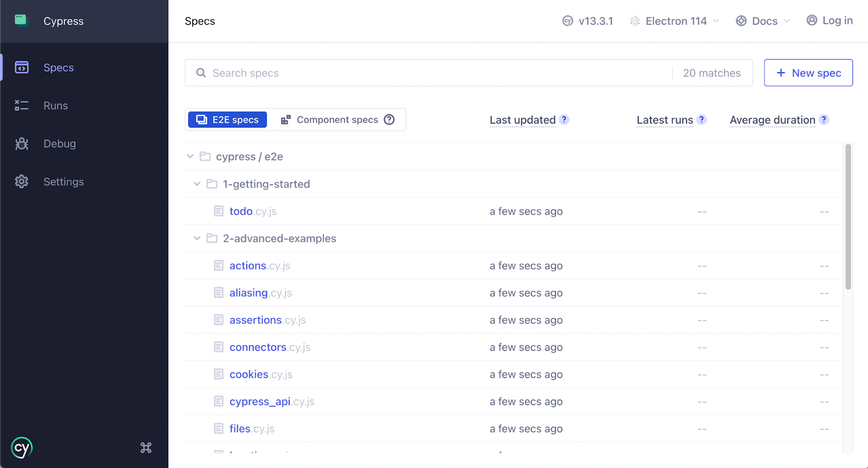Click the Log in button

tap(829, 20)
